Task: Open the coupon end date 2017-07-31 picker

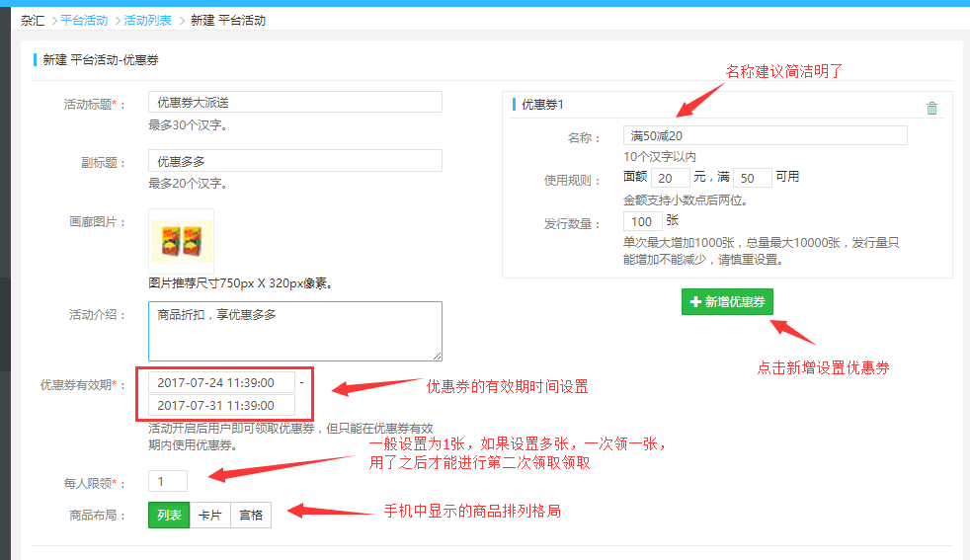Action: coord(221,406)
